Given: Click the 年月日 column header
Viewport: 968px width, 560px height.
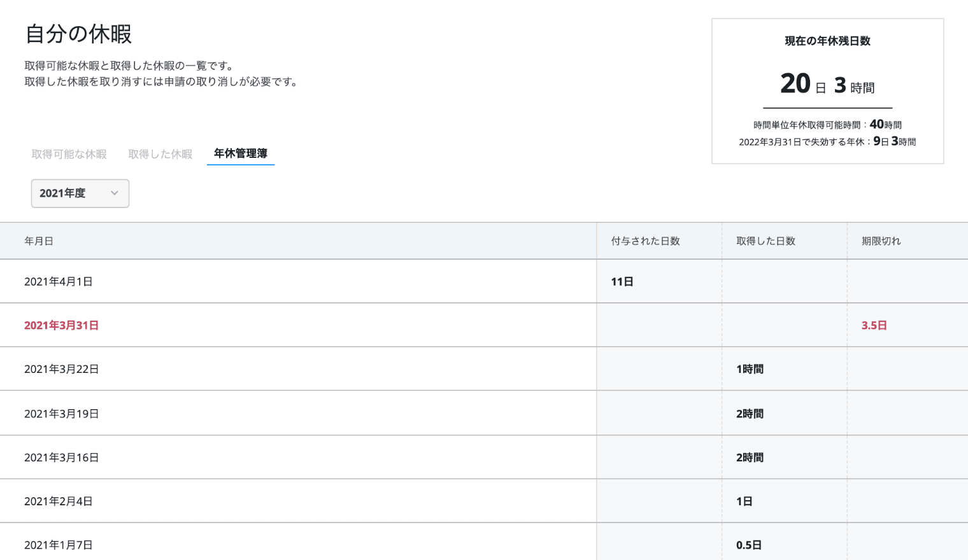Looking at the screenshot, I should 39,241.
